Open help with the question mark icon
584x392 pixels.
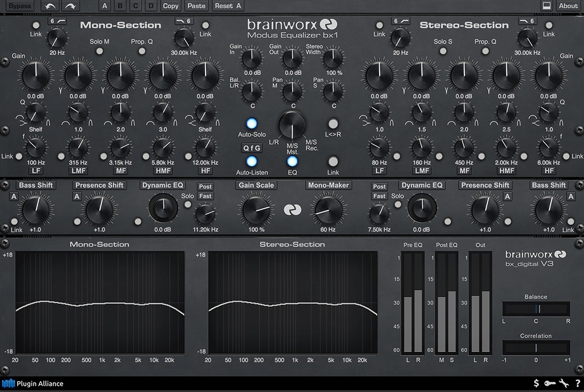(x=577, y=383)
